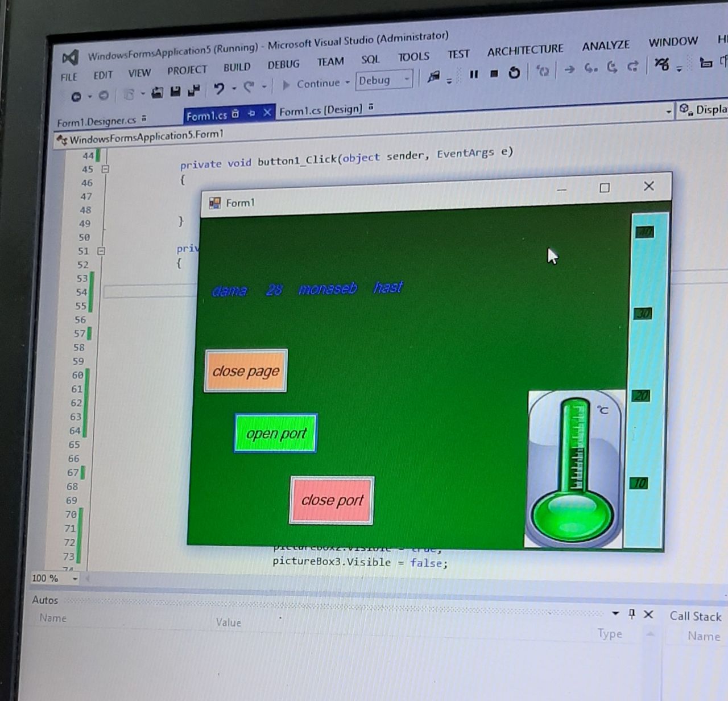Screen dimensions: 728x701
Task: Open the TEAM menu
Action: coord(330,61)
